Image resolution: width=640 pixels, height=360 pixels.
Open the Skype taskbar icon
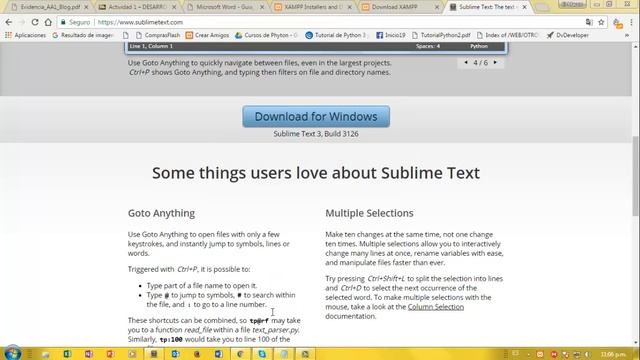[x=262, y=354]
